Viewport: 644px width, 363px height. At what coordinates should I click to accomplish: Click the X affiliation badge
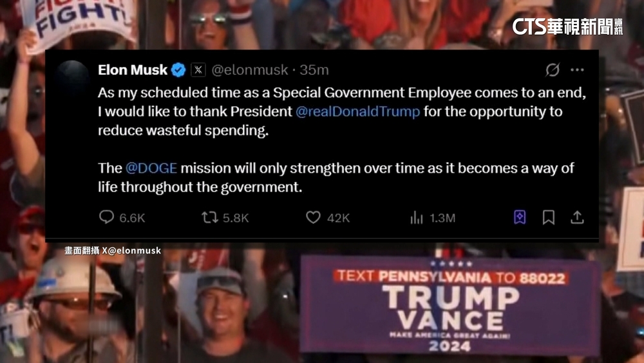198,70
